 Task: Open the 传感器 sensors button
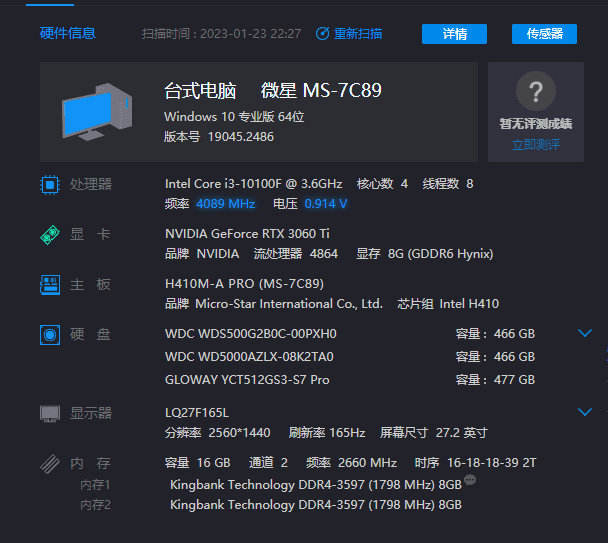[544, 34]
